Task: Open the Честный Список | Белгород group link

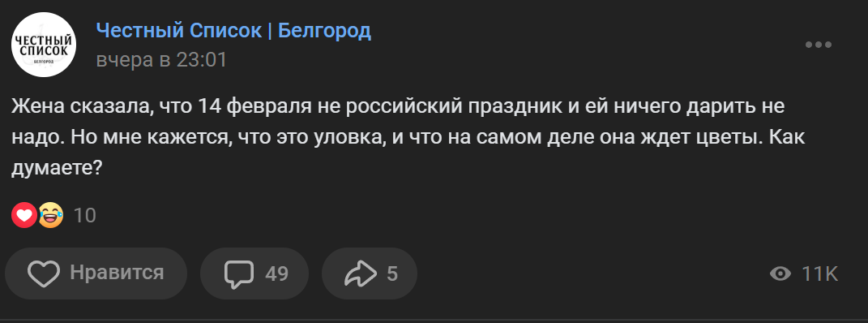Action: (x=233, y=31)
